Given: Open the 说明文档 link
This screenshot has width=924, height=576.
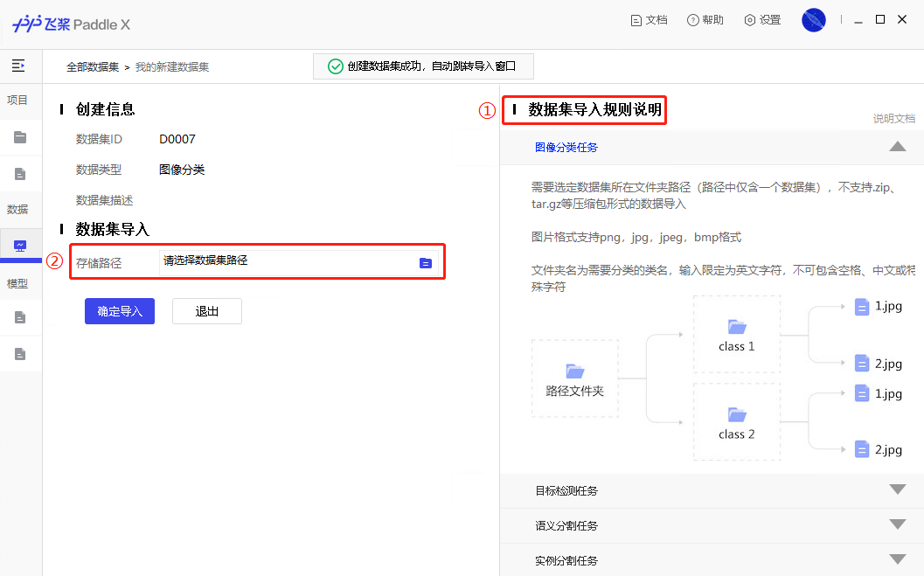Looking at the screenshot, I should click(893, 119).
